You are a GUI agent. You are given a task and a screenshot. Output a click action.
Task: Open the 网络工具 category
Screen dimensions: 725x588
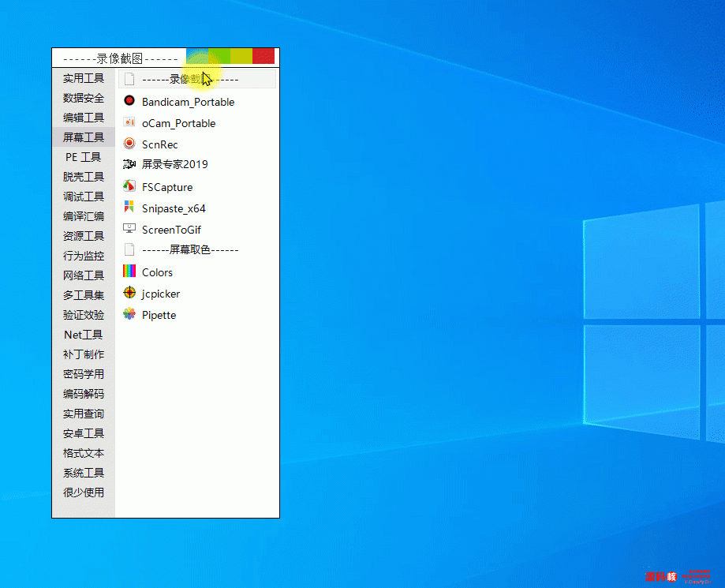(x=84, y=275)
